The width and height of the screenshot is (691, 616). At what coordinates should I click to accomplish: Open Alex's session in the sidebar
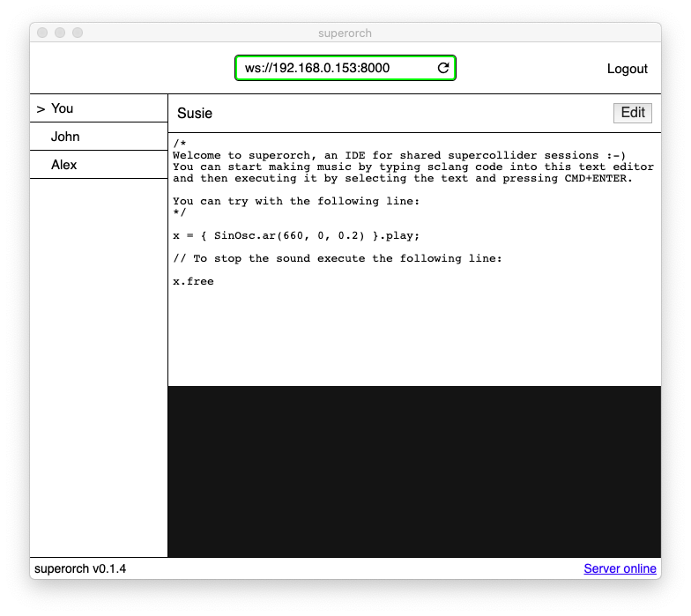(99, 165)
